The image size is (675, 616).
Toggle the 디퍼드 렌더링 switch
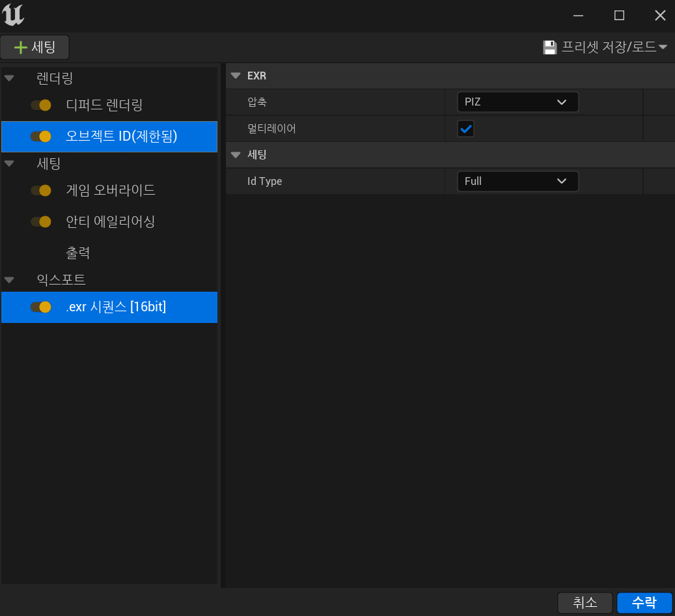coord(41,105)
